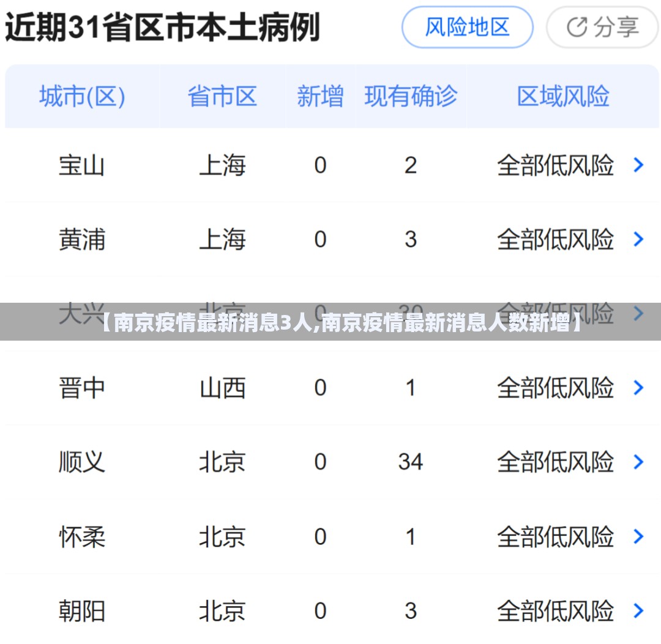Open 全部低风险 link in 怀柔 row
Viewport: 661px width, 644px height.
555,536
